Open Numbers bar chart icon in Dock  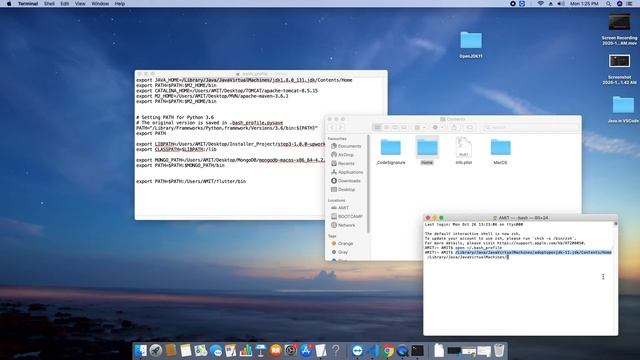(x=246, y=351)
